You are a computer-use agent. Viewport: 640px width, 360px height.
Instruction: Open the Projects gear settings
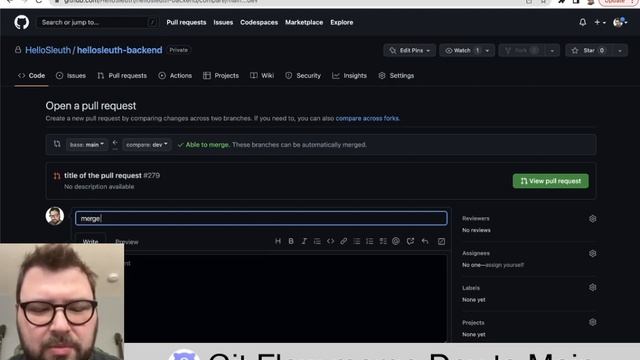[593, 322]
